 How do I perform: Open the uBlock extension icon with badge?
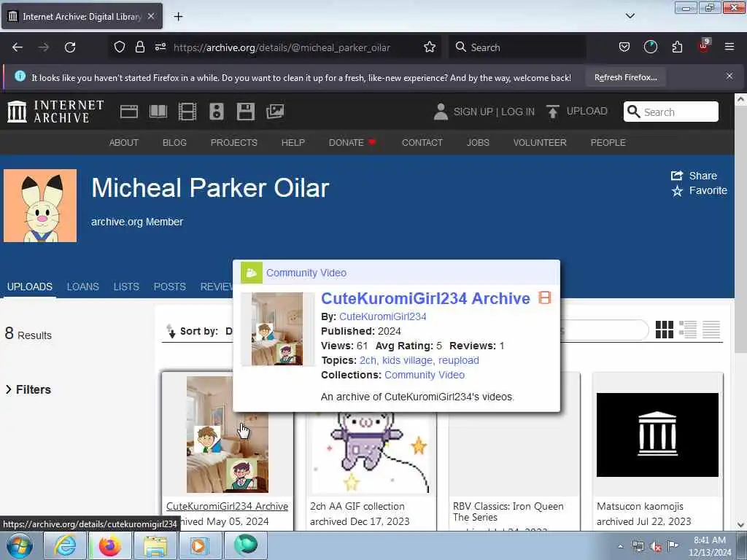(704, 46)
